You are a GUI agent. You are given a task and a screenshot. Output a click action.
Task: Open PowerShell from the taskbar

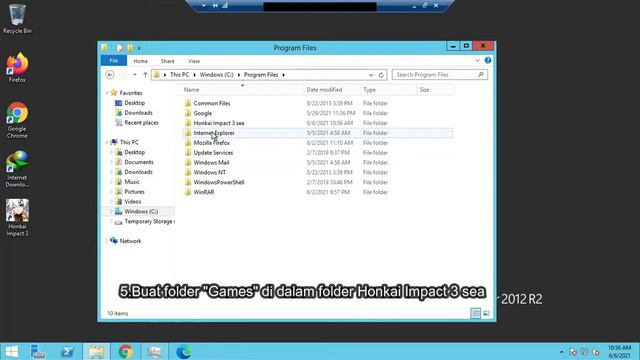tap(67, 351)
